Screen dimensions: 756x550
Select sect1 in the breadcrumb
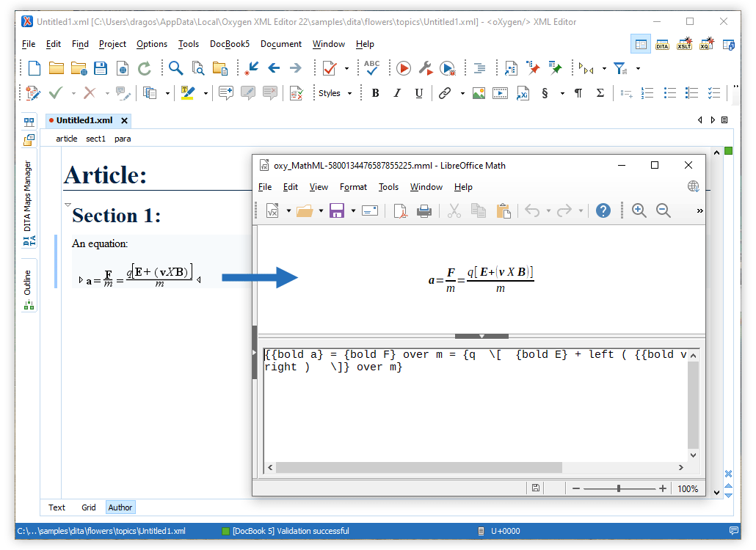pos(95,139)
